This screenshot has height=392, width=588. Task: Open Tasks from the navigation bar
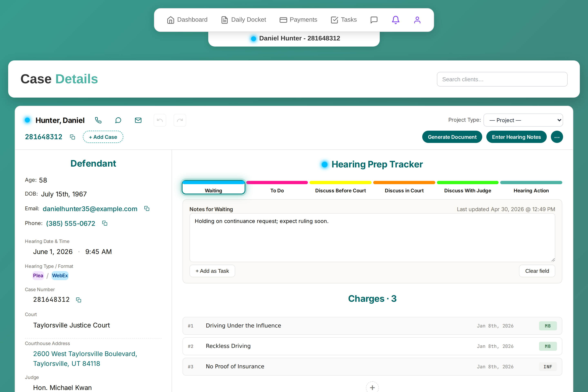344,20
